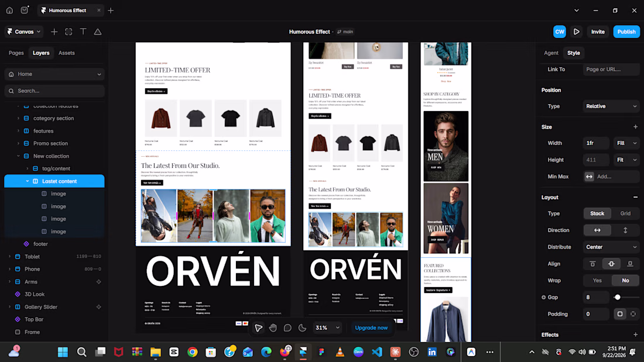Click the preview play icon
The height and width of the screenshot is (362, 644).
click(577, 32)
